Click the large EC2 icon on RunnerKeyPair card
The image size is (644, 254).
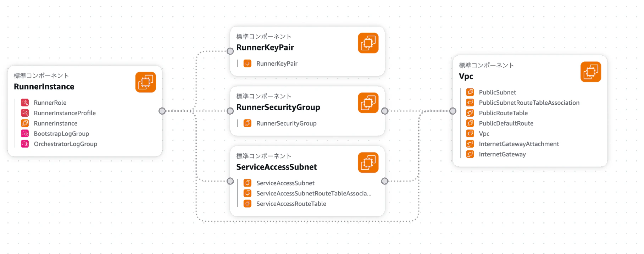(x=368, y=43)
